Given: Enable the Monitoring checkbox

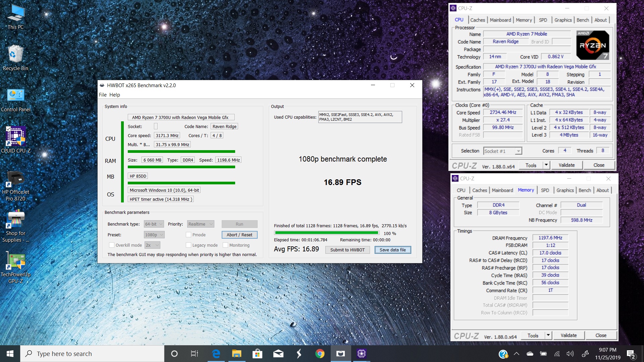Looking at the screenshot, I should 225,245.
